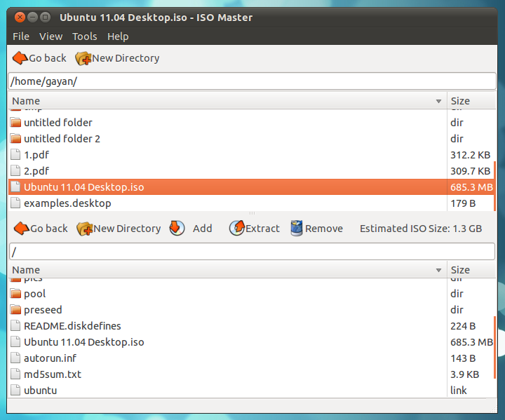
Task: Click the autorun.inf file icon
Action: pos(15,358)
